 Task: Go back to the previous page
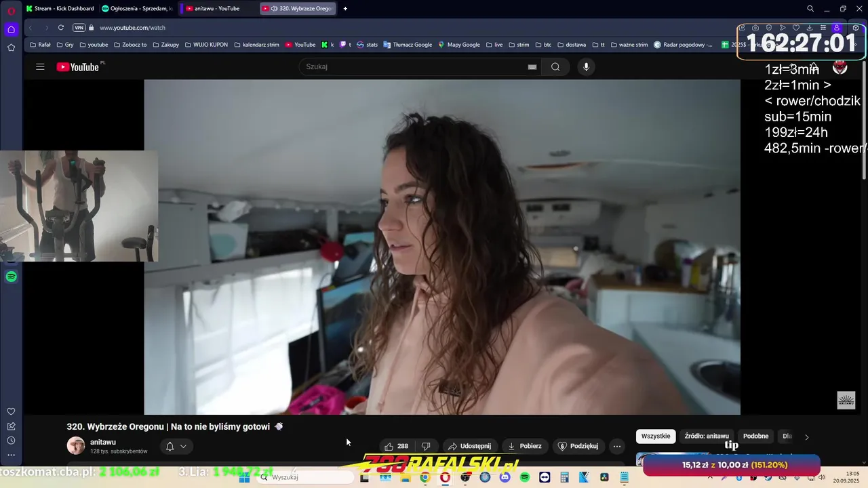pos(31,28)
